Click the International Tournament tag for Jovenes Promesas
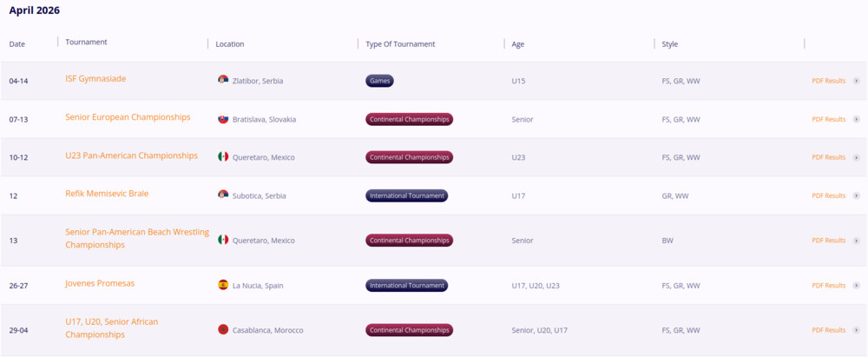 (x=406, y=285)
